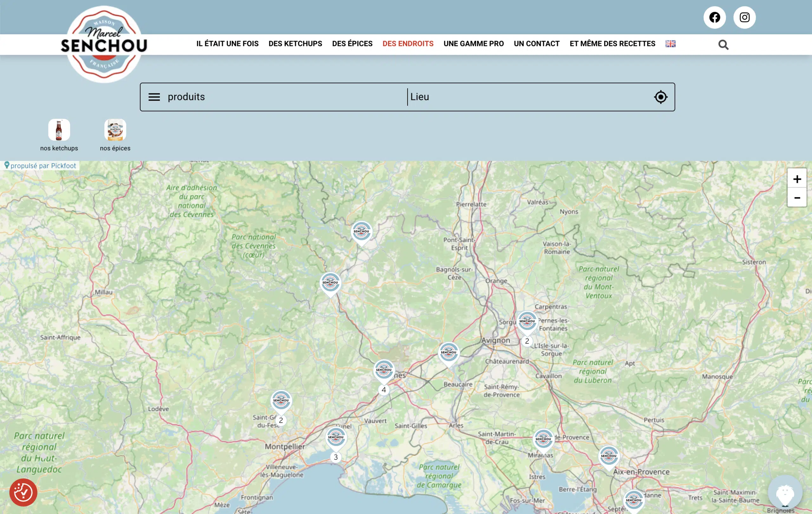
Task: Open DES ÉPICES menu item
Action: point(352,43)
